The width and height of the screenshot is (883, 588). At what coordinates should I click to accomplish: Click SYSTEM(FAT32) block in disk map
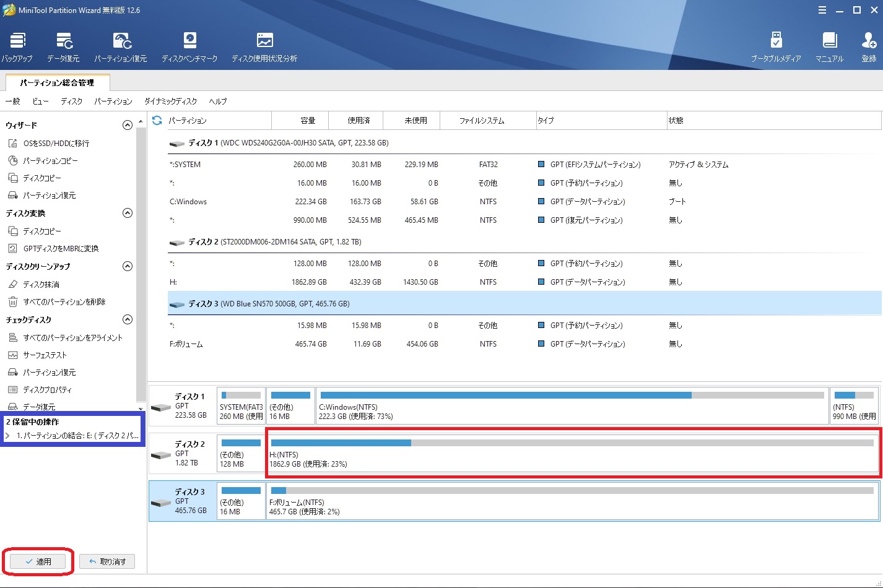[x=241, y=406]
